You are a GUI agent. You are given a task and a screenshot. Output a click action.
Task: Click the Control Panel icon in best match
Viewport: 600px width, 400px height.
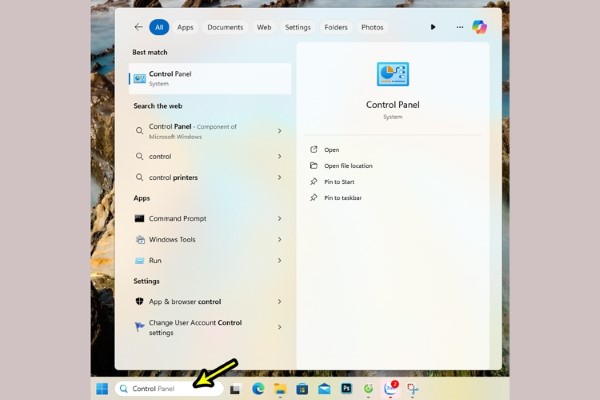click(x=139, y=78)
